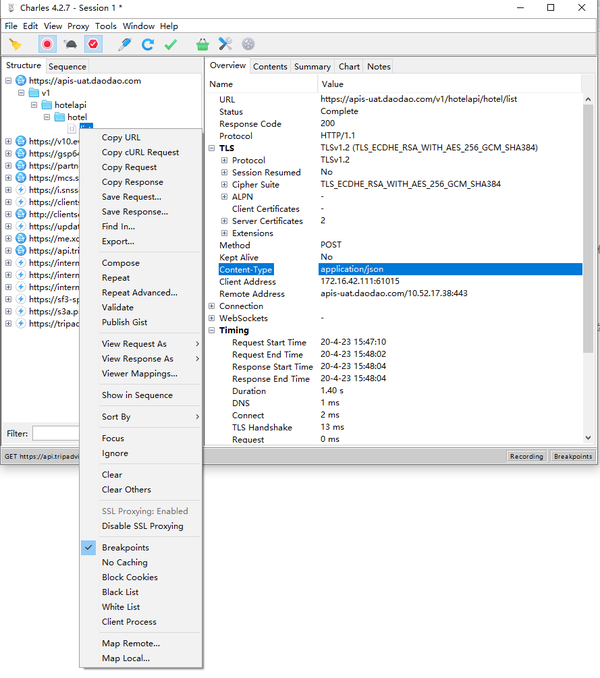Screen dimensions: 600x678
Task: Click the globe icon beside https://gsp6
Action: [21, 153]
